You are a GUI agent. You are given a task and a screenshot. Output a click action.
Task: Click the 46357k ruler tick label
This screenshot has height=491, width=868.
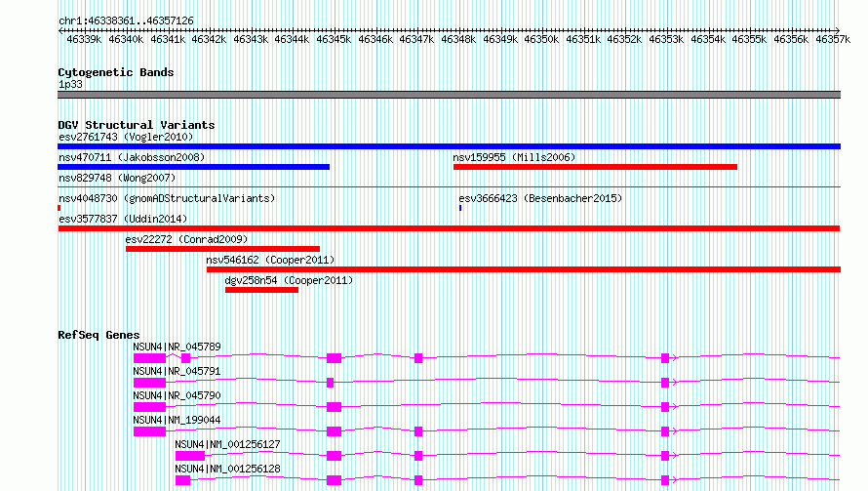click(x=833, y=40)
